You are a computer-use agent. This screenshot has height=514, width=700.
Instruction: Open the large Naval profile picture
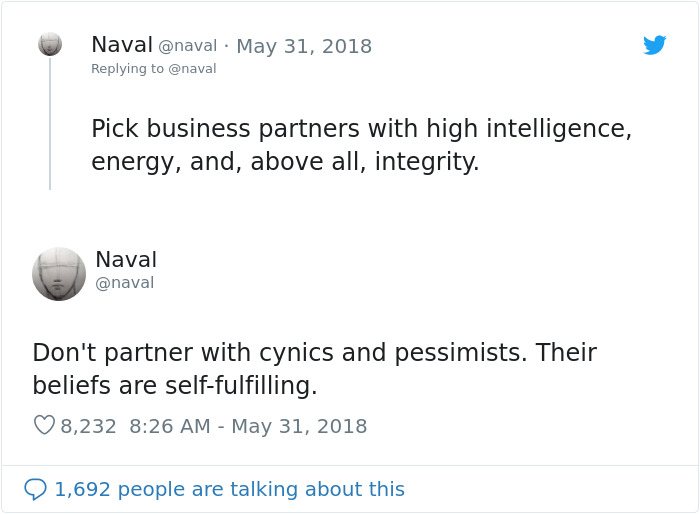[58, 274]
